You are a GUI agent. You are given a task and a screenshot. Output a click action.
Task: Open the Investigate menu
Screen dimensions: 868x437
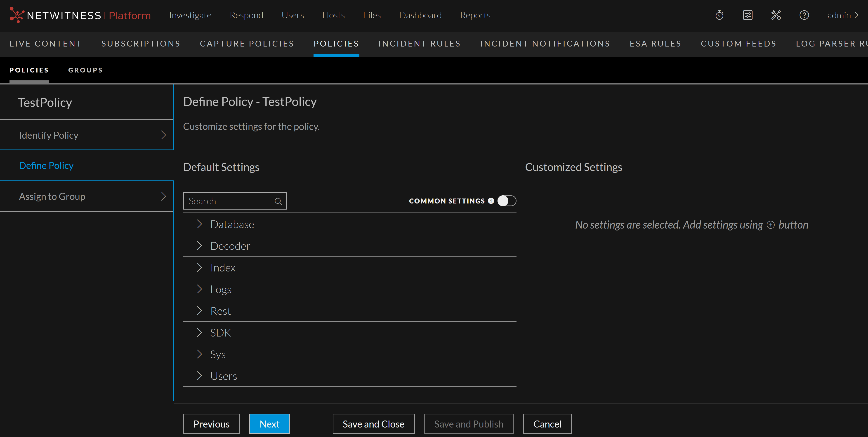point(190,15)
